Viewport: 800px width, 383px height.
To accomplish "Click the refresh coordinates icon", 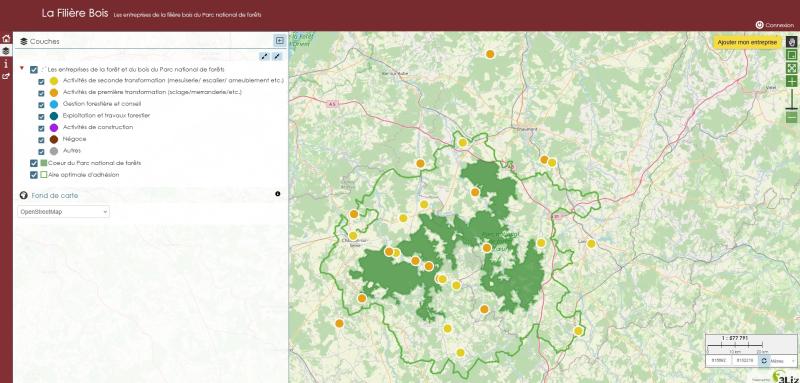I will pyautogui.click(x=764, y=361).
